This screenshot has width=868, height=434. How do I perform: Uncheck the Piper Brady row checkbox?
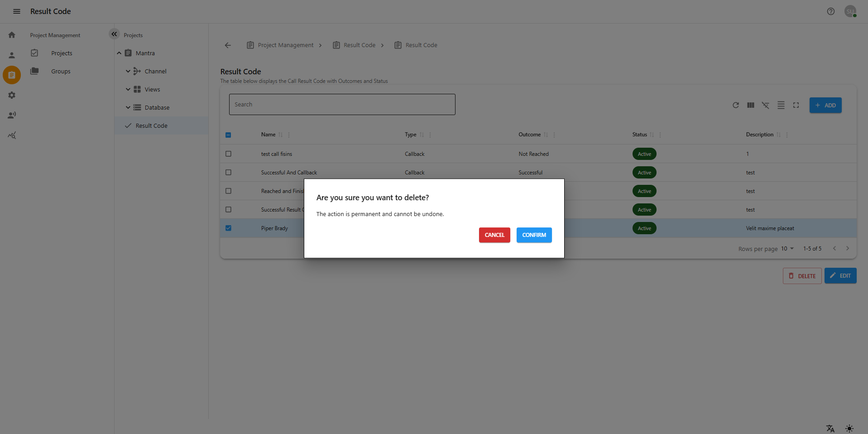[x=228, y=228]
